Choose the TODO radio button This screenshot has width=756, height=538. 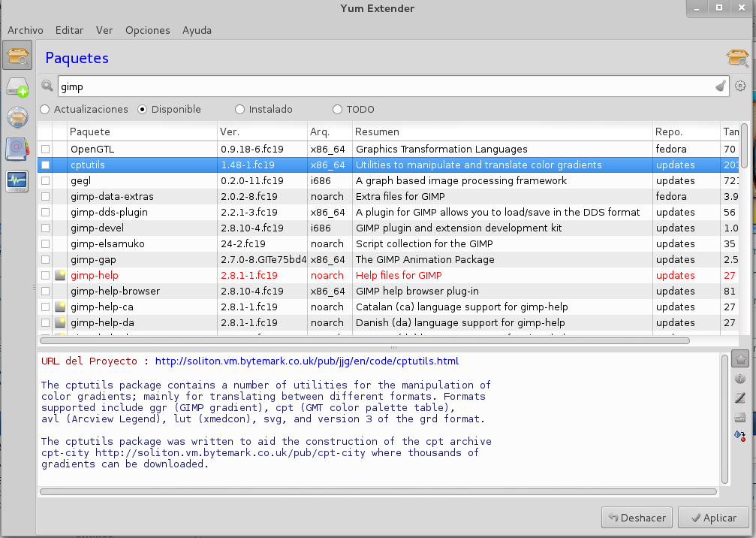(354, 110)
